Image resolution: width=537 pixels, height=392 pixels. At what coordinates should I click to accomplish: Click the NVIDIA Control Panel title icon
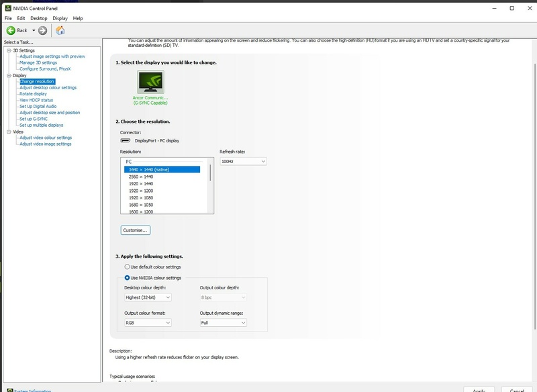pos(8,8)
